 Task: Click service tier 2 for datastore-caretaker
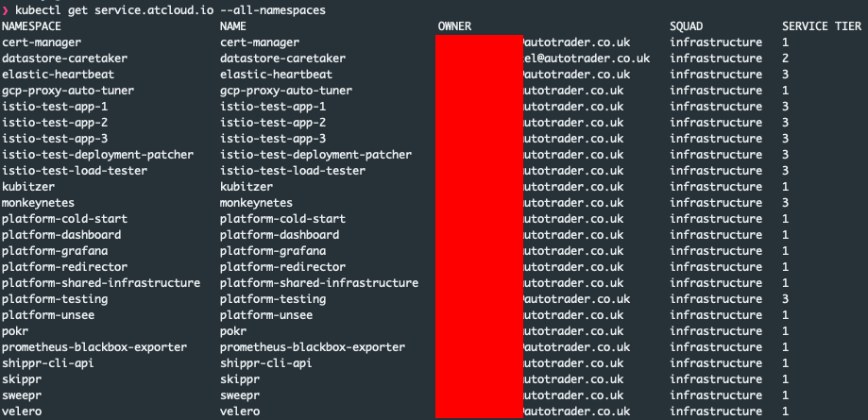pyautogui.click(x=786, y=59)
